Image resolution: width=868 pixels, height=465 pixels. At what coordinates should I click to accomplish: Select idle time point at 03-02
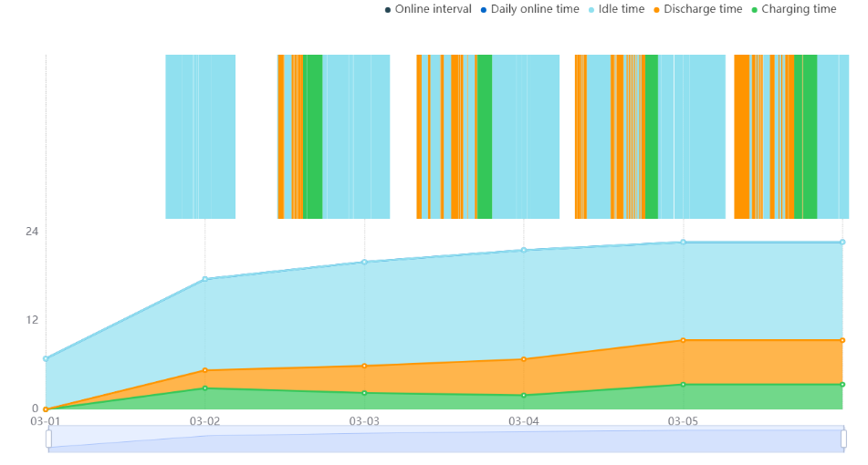[204, 279]
